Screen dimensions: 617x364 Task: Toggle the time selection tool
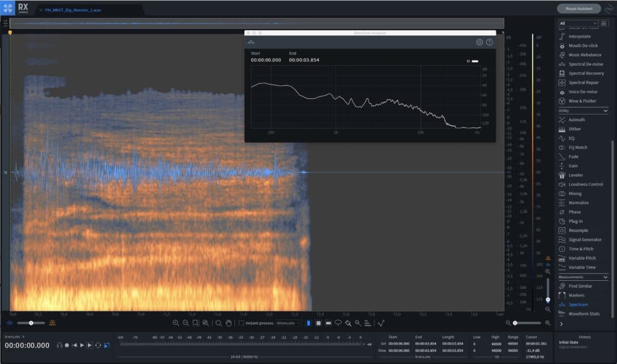pos(308,323)
